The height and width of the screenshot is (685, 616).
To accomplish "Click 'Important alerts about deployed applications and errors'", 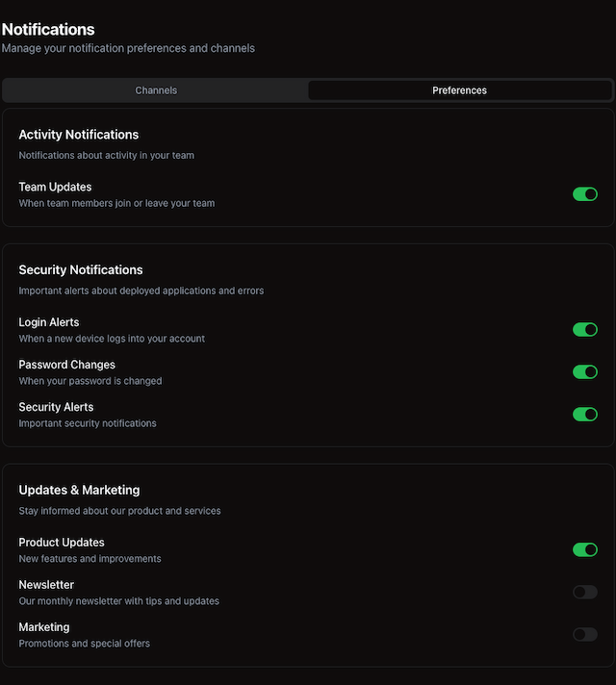I will tap(141, 291).
